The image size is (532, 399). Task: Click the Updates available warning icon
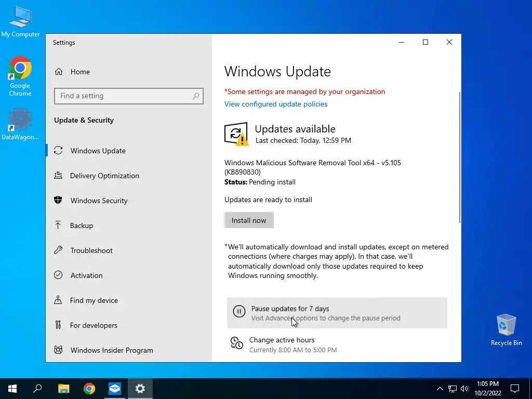(236, 134)
